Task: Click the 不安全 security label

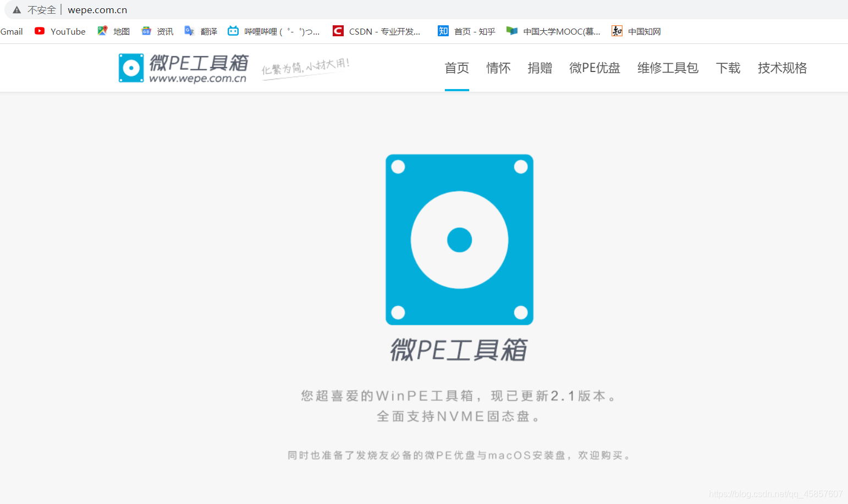Action: pos(42,10)
